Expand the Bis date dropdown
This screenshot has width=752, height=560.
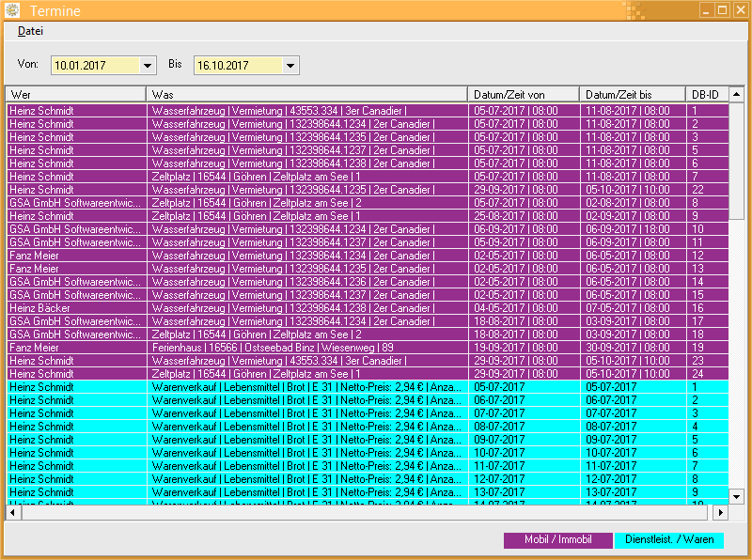[x=290, y=66]
